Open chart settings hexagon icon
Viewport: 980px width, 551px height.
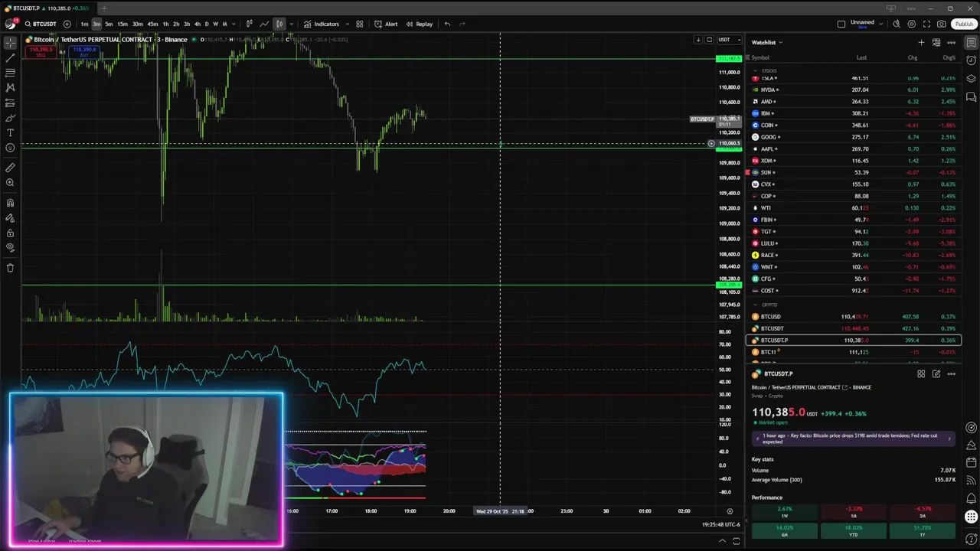(x=911, y=24)
